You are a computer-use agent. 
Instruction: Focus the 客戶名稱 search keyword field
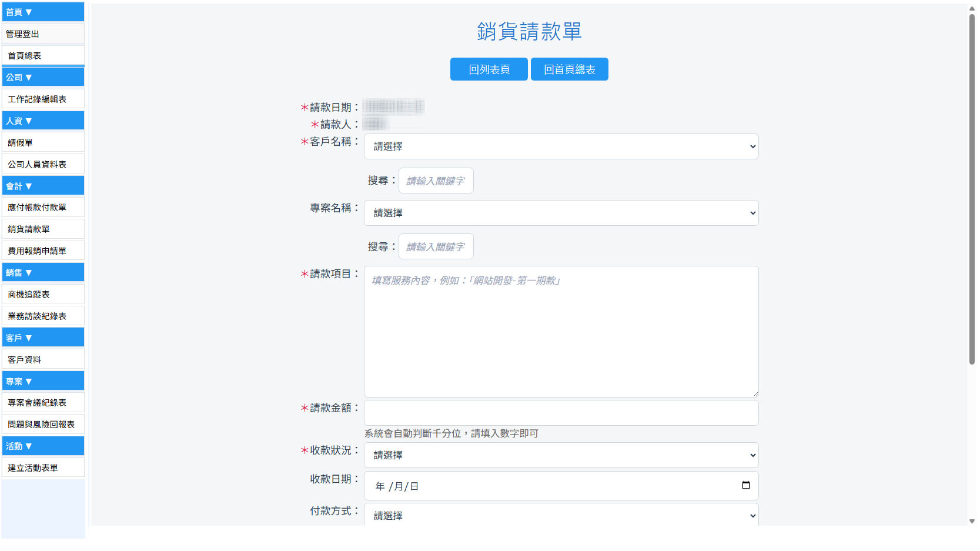pyautogui.click(x=436, y=181)
